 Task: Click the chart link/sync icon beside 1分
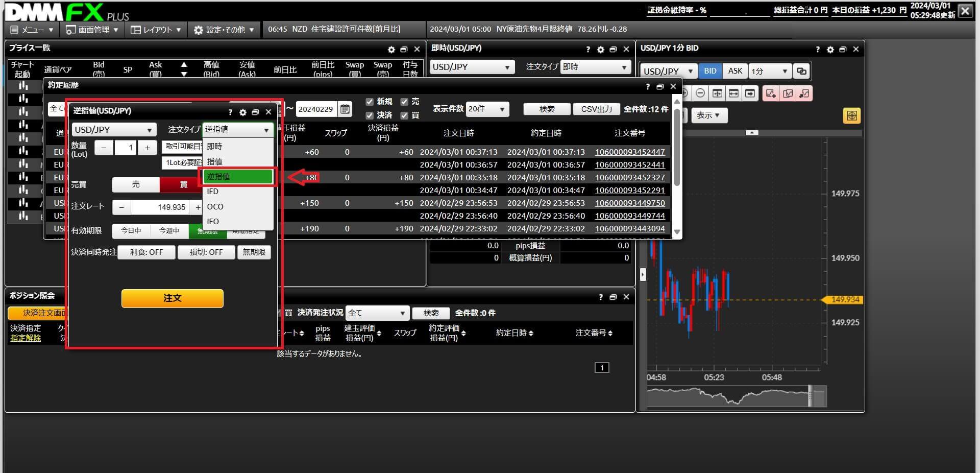[x=801, y=71]
